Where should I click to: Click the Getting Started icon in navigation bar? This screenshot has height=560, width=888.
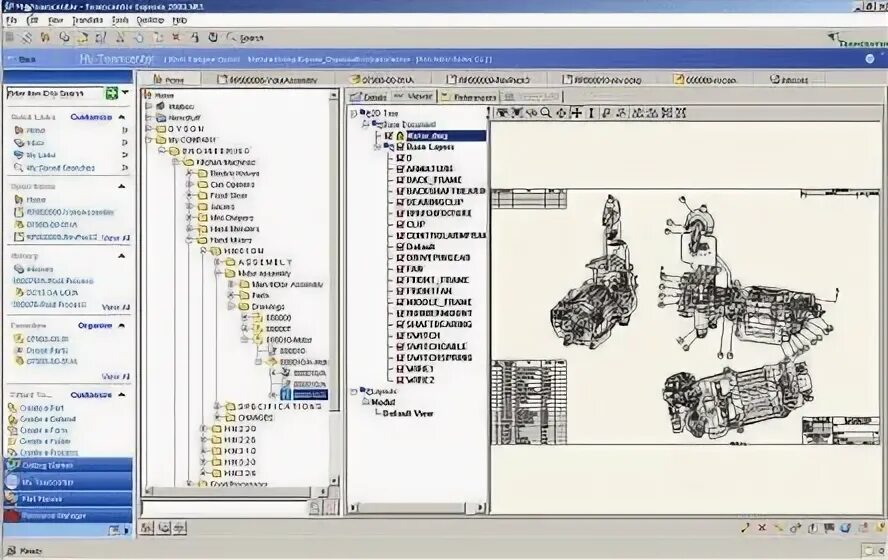click(x=12, y=465)
